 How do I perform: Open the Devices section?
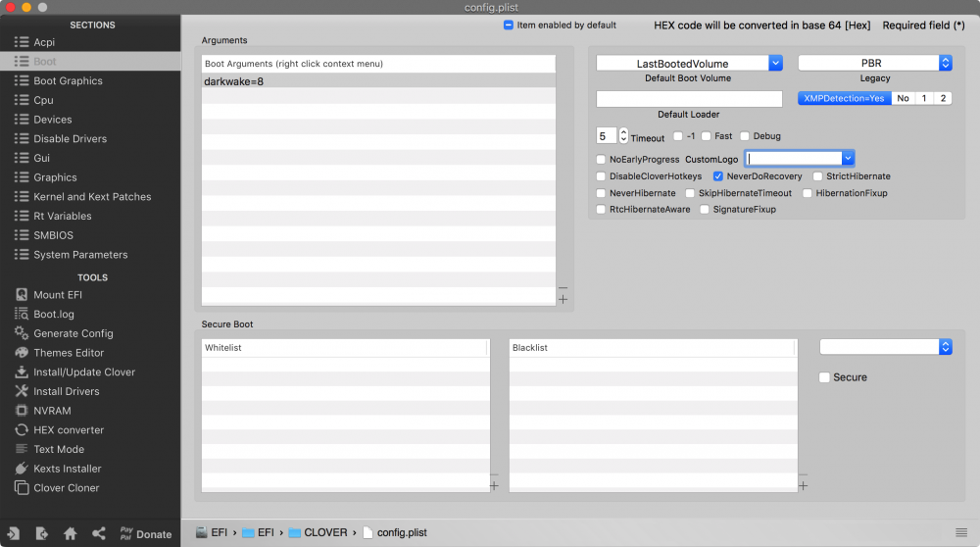tap(90, 120)
